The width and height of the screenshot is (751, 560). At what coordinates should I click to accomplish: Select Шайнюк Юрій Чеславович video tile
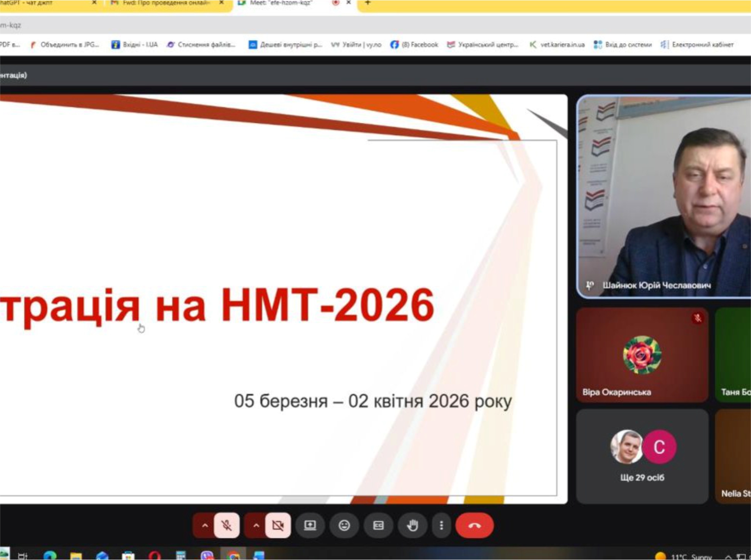664,197
